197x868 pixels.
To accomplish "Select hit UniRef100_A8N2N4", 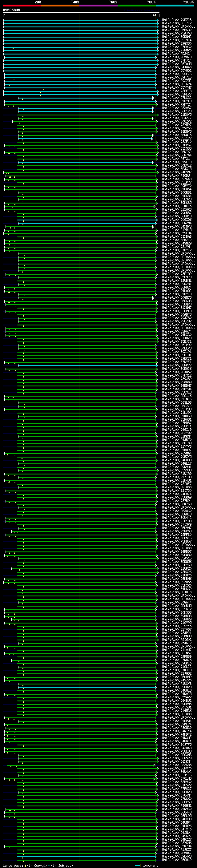I will click(176, 223).
